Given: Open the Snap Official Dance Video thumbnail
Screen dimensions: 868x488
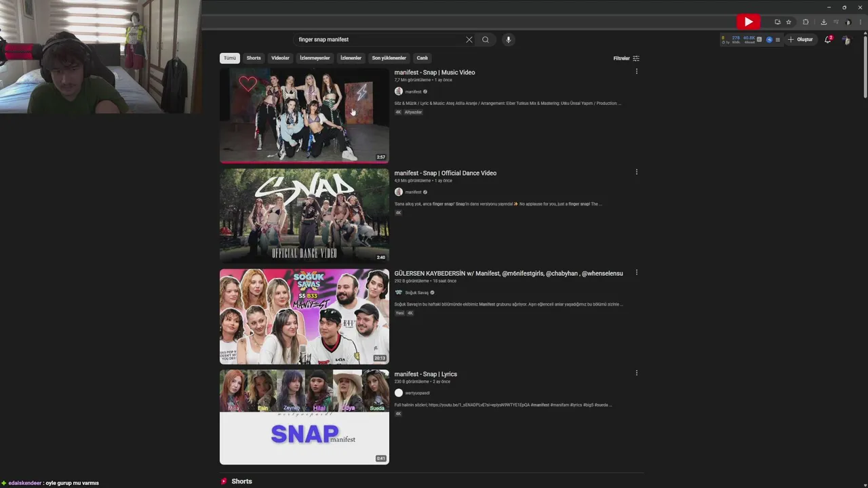Looking at the screenshot, I should click(304, 216).
